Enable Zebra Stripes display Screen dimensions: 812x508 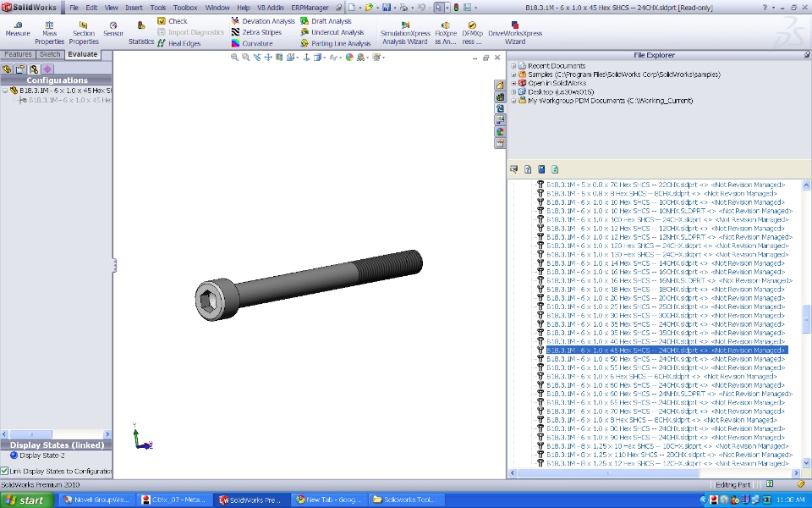pyautogui.click(x=256, y=32)
